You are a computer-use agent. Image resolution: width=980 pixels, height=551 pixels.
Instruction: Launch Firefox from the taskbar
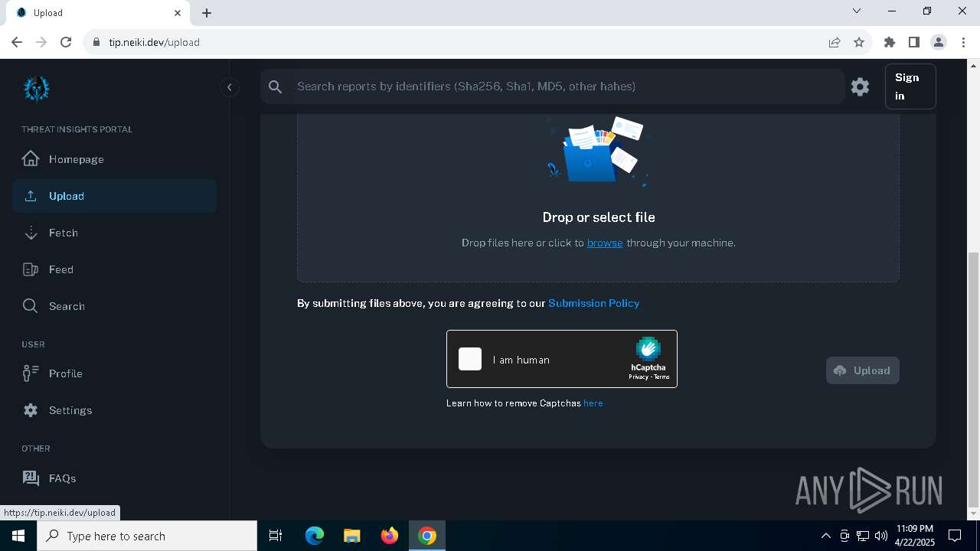click(x=390, y=536)
